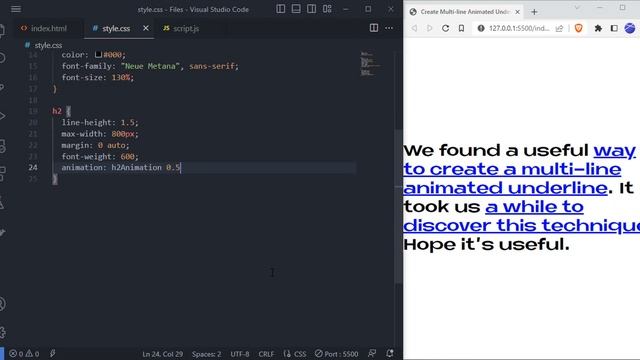Screen dimensions: 640x360
Task: Open More Actions ellipsis in editor
Action: (389, 28)
